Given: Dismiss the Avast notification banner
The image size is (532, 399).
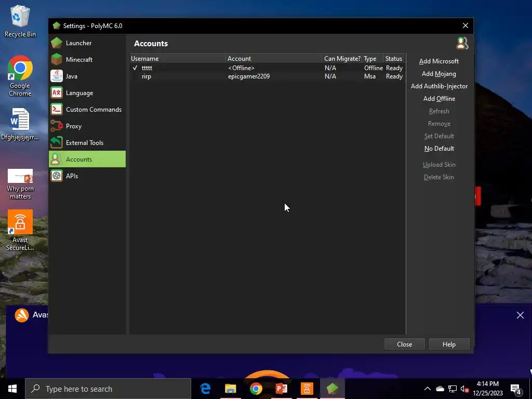Looking at the screenshot, I should coord(520,315).
